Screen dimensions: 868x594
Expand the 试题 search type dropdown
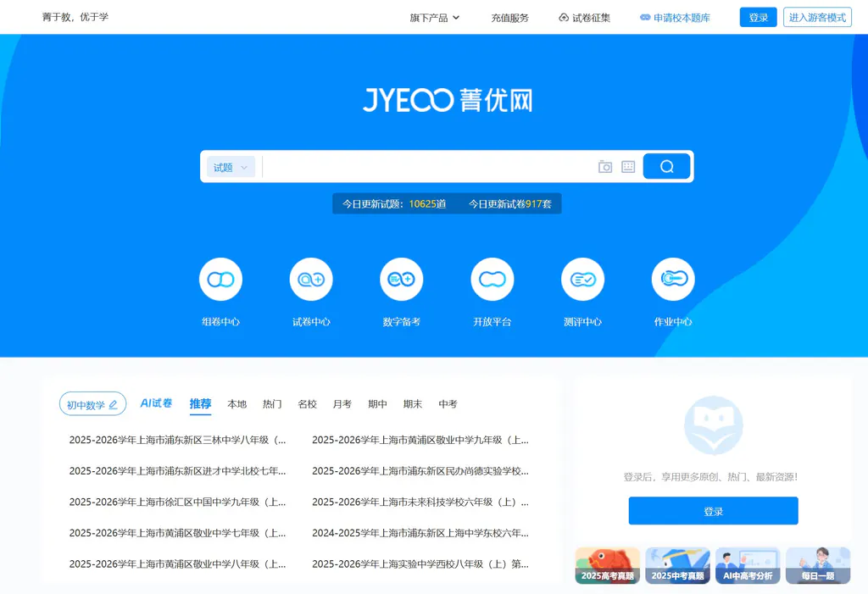pyautogui.click(x=231, y=167)
